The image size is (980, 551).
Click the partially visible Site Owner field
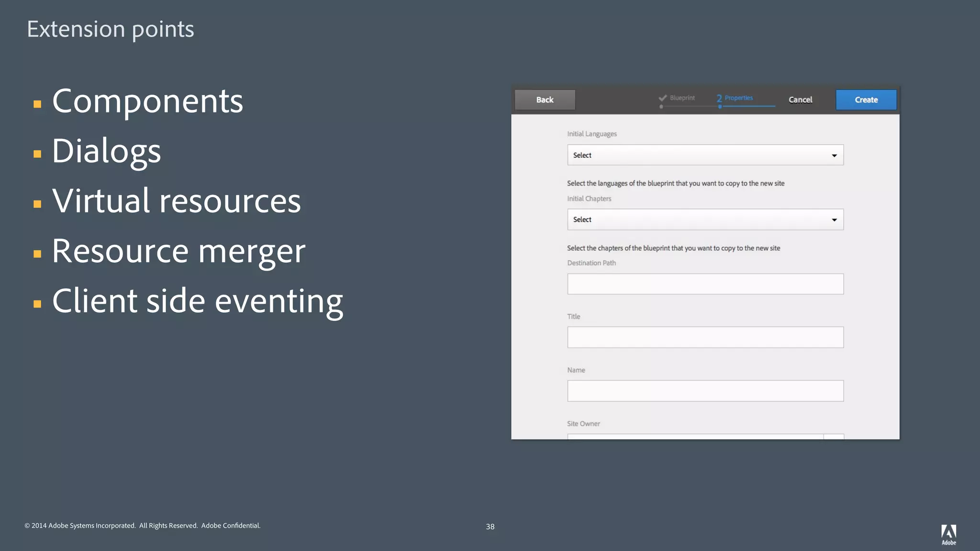pyautogui.click(x=695, y=436)
